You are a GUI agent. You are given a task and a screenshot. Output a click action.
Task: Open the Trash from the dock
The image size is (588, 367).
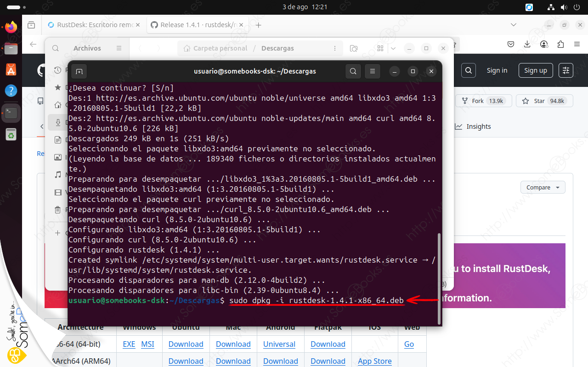click(x=11, y=134)
